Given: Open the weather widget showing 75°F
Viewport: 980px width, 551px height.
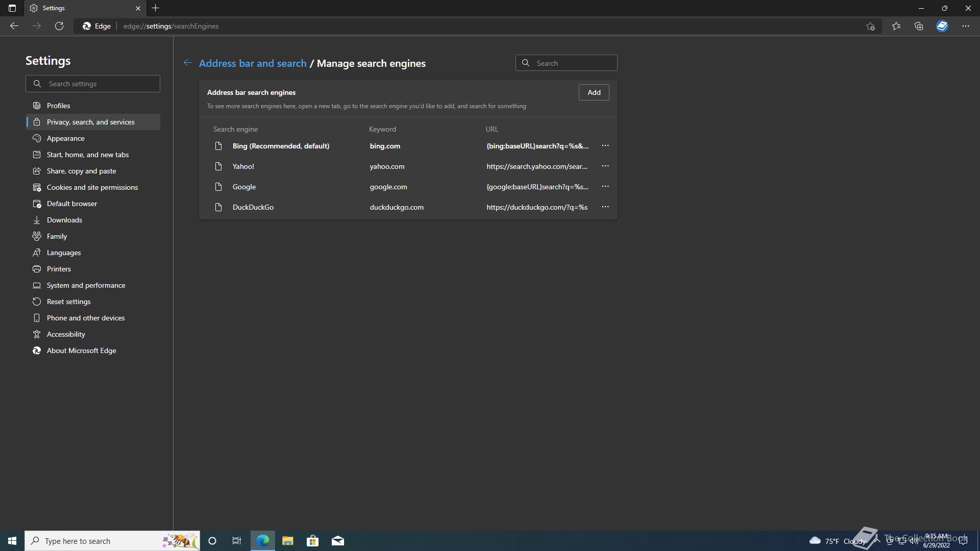Looking at the screenshot, I should 837,541.
